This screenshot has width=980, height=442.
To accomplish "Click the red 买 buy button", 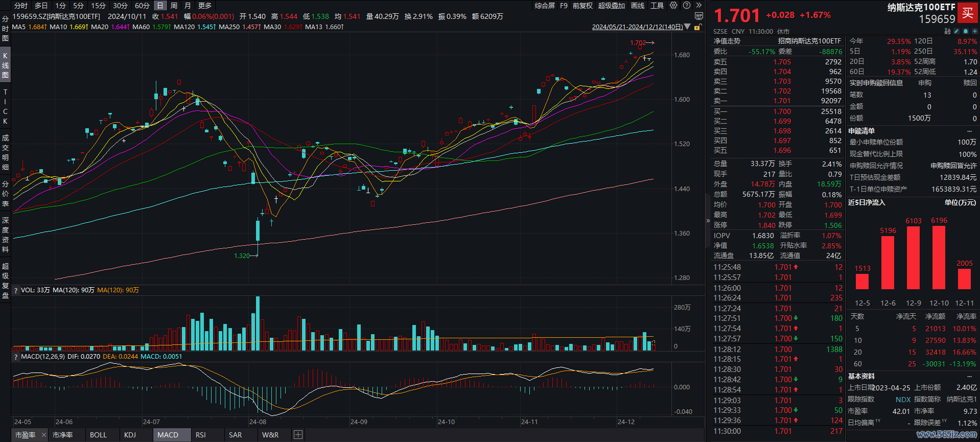I will (x=968, y=13).
